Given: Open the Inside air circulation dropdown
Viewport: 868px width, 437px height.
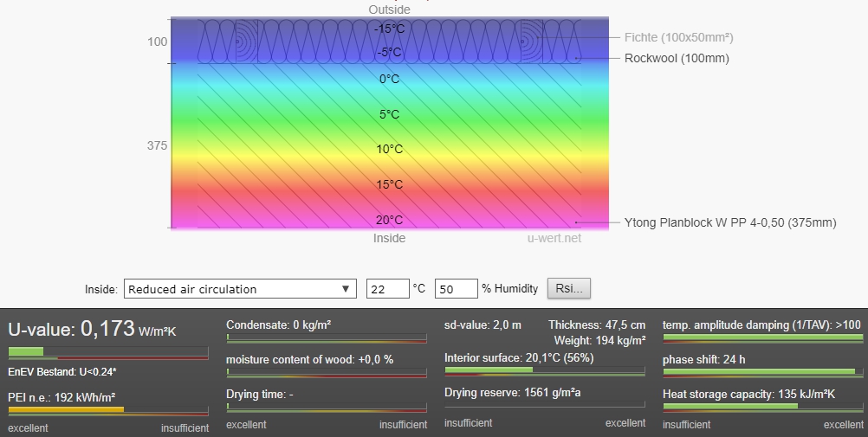Looking at the screenshot, I should 240,289.
